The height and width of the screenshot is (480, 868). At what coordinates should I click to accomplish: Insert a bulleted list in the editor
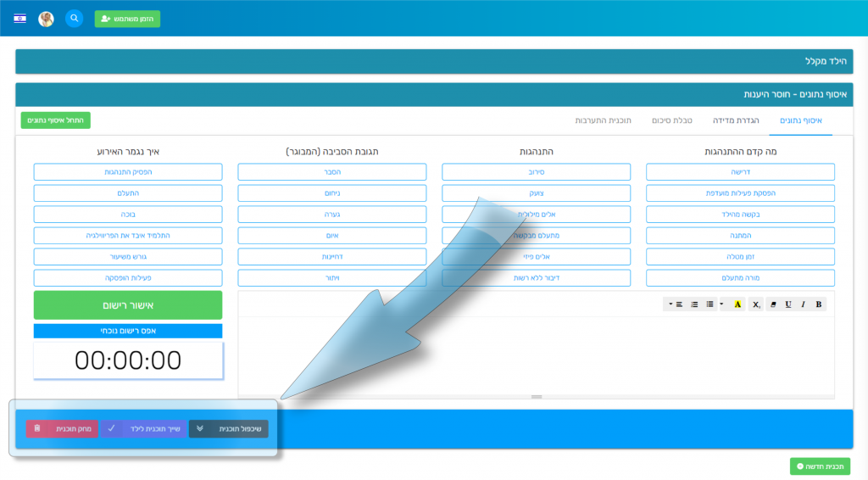[x=709, y=304]
